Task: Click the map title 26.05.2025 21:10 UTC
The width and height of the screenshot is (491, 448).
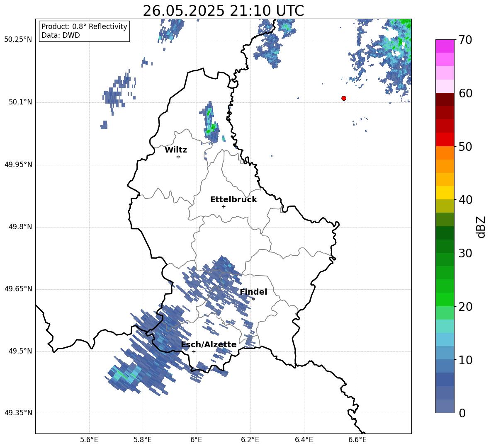Action: pos(224,11)
